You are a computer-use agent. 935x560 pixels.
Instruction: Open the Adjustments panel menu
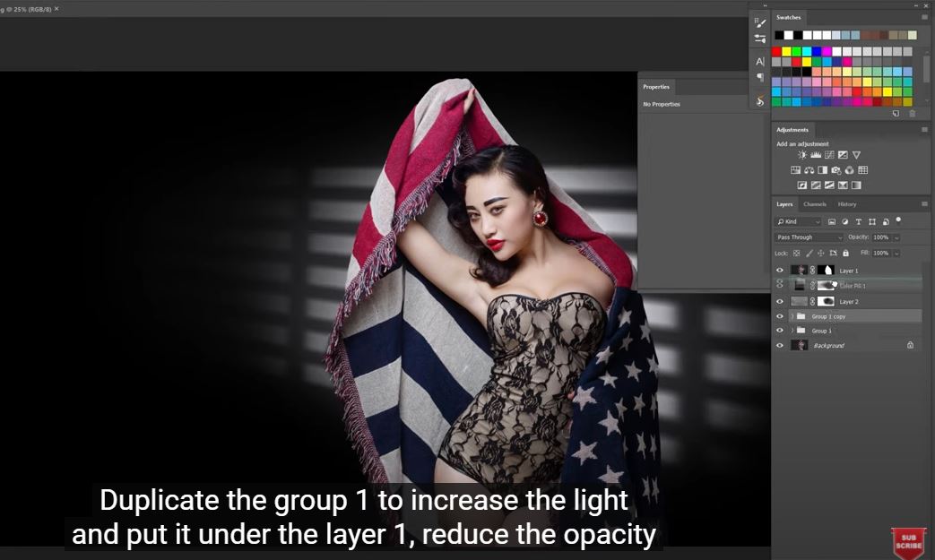tap(924, 129)
